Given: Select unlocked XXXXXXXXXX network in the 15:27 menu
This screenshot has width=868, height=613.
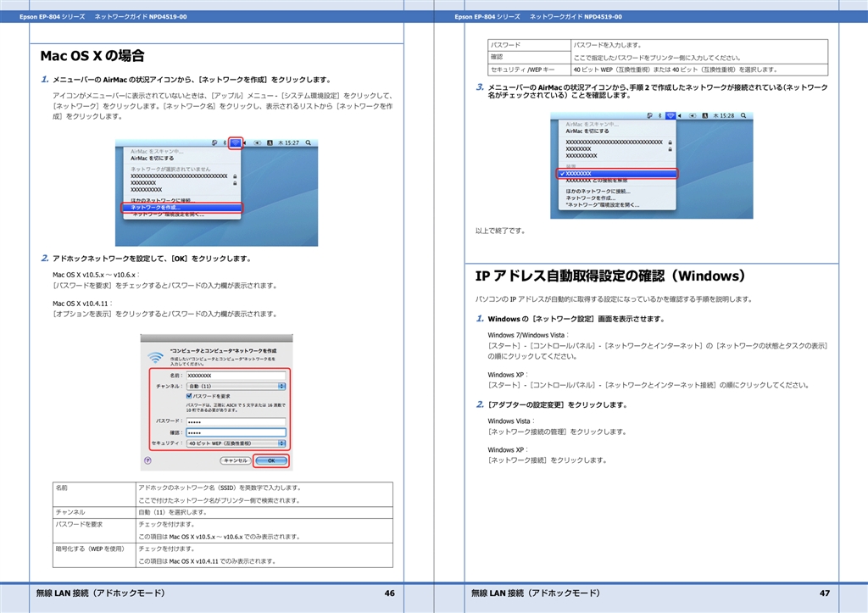Looking at the screenshot, I should tap(146, 189).
